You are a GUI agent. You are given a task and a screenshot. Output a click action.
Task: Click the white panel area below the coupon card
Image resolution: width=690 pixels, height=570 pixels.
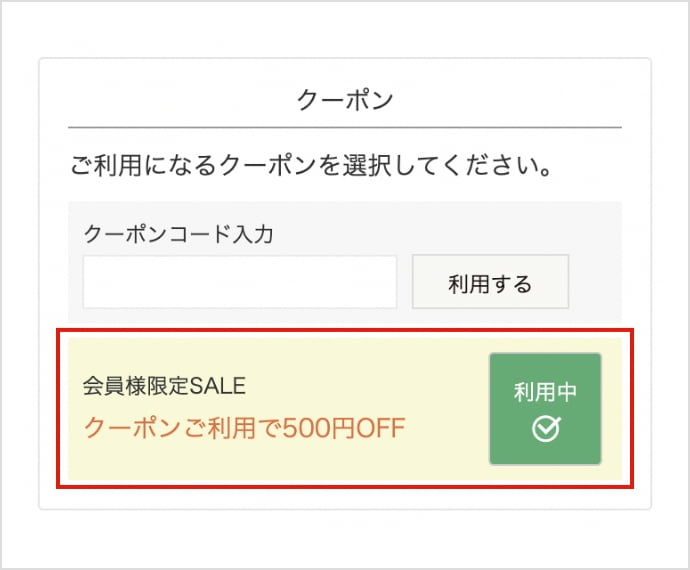coord(345,499)
